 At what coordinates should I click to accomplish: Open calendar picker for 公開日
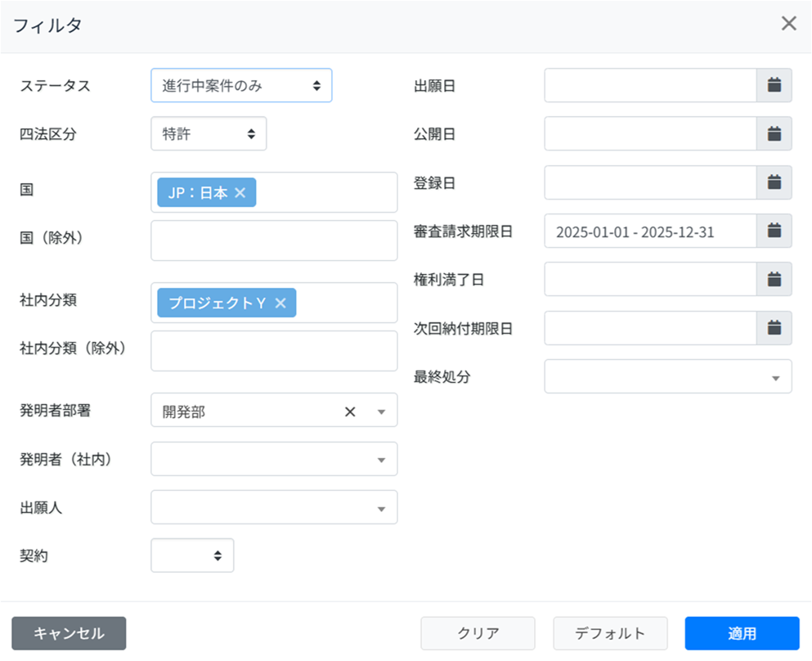pos(774,133)
